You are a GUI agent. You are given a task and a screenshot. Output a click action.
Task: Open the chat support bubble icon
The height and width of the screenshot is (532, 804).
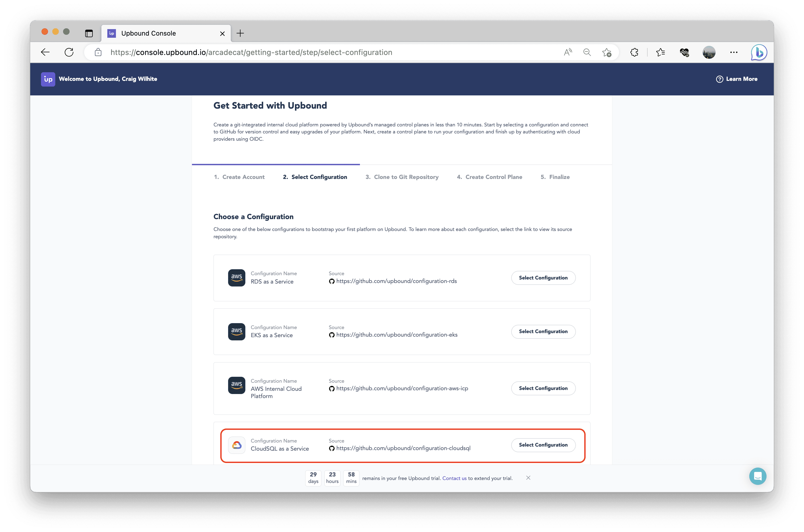tap(758, 476)
